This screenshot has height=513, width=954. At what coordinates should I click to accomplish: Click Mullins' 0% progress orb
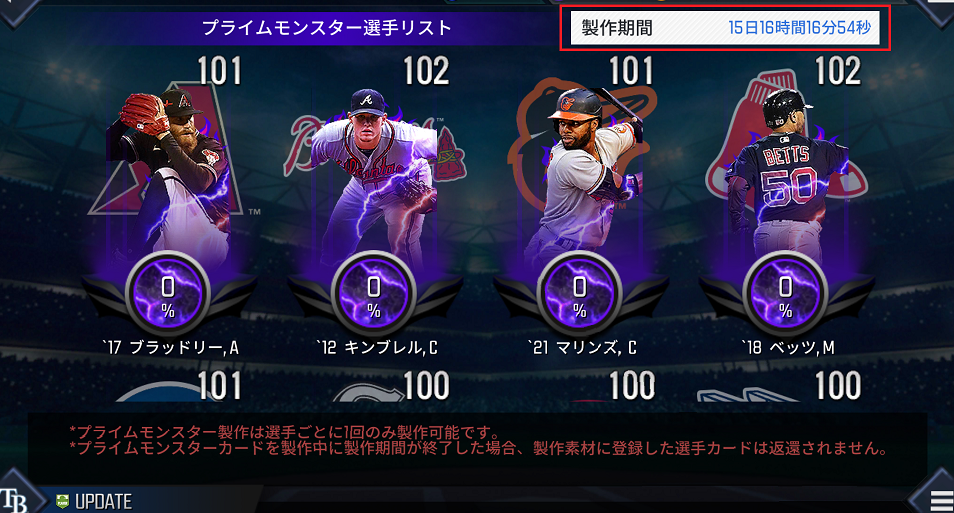[x=579, y=294]
